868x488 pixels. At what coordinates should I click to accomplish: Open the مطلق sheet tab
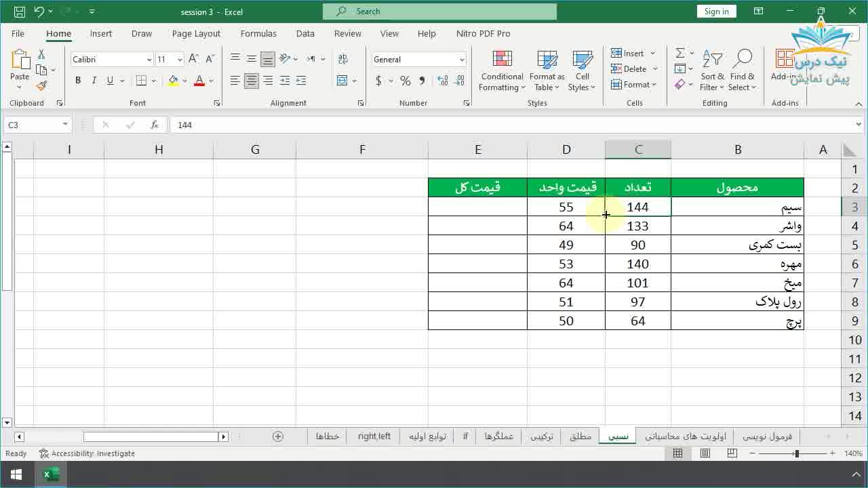(x=580, y=436)
